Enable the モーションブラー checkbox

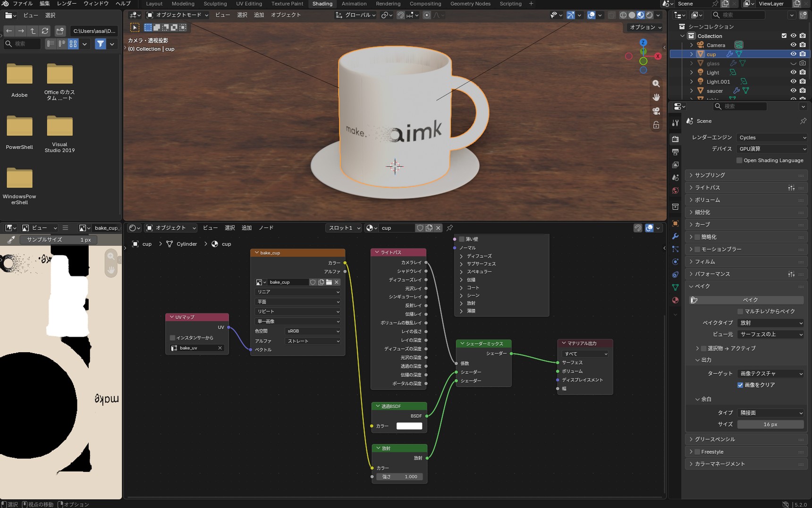click(x=697, y=249)
